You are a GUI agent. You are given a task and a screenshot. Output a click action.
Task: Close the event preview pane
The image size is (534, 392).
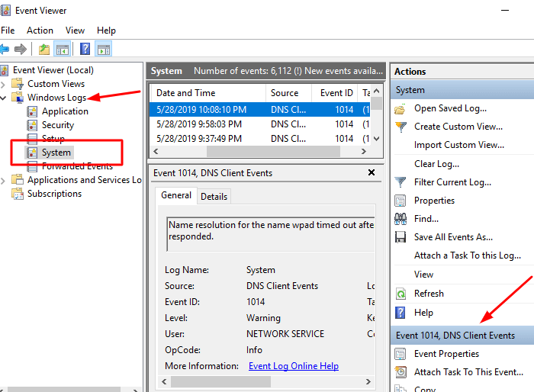pos(372,173)
